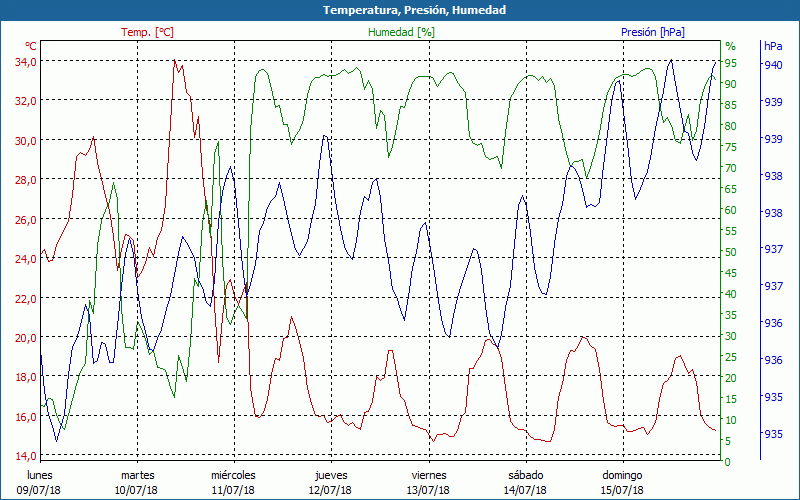Click the 50 humidity axis value
The width and height of the screenshot is (800, 500).
click(x=731, y=252)
